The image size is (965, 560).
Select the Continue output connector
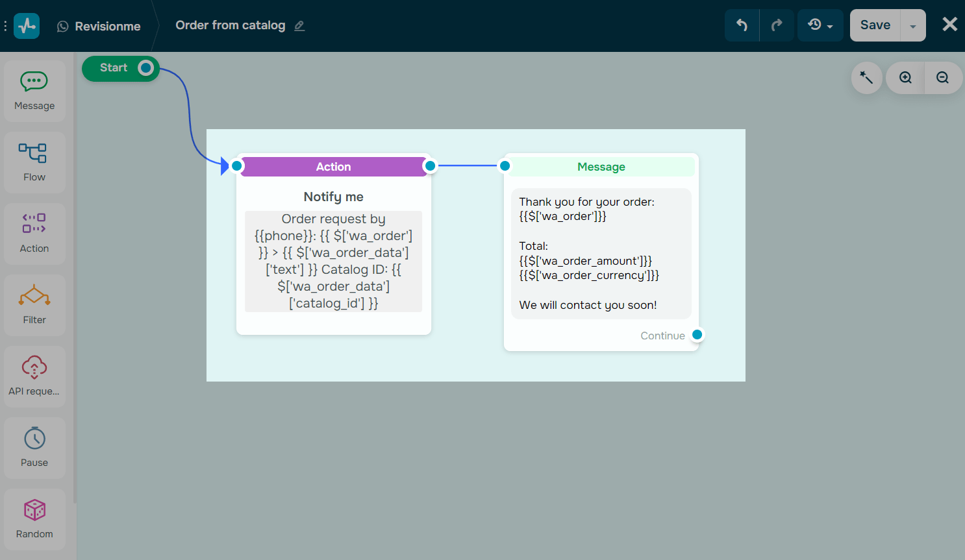coord(697,335)
